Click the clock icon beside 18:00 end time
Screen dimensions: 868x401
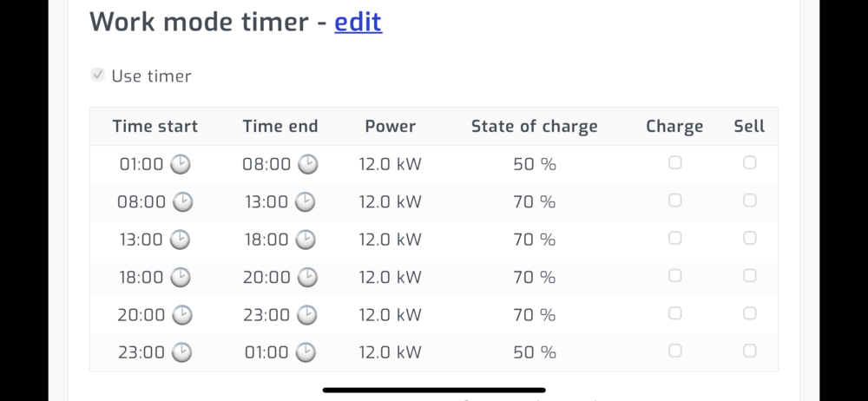point(306,240)
